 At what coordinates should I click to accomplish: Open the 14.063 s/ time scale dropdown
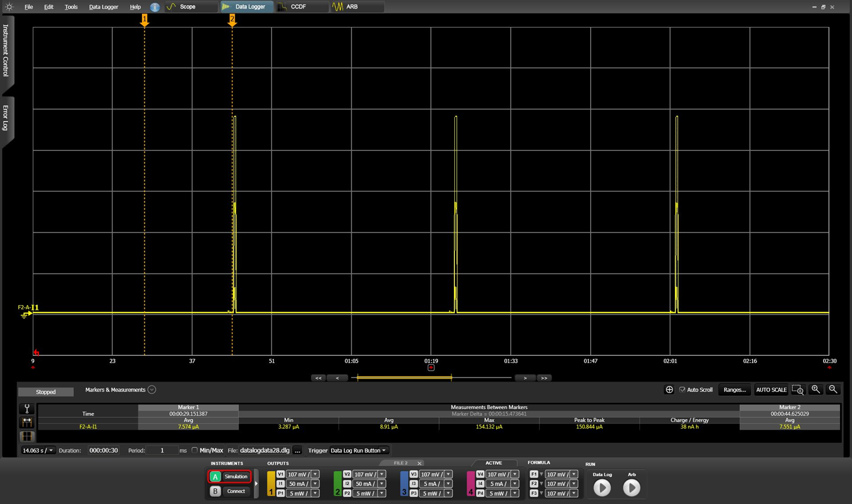pyautogui.click(x=38, y=451)
